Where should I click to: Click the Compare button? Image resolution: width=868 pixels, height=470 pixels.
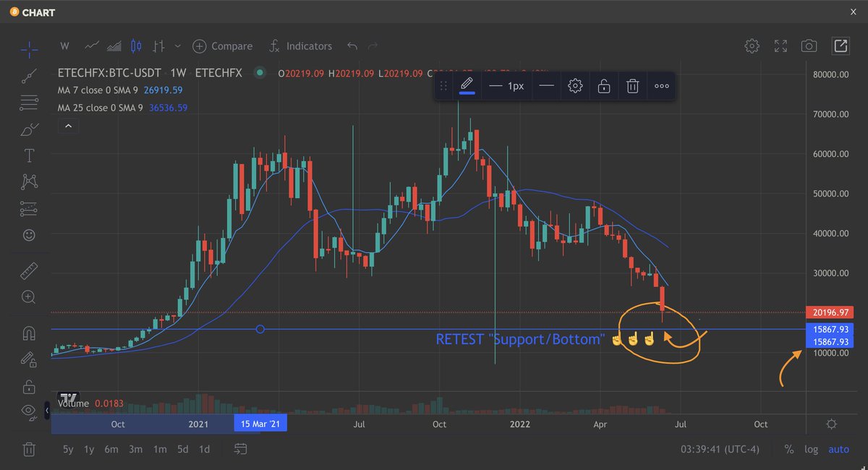click(223, 46)
